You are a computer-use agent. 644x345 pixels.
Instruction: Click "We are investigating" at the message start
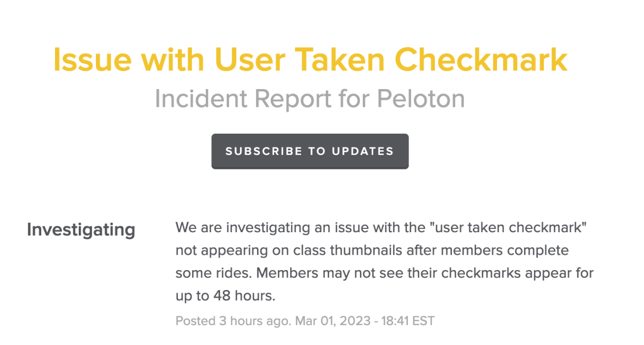(243, 227)
